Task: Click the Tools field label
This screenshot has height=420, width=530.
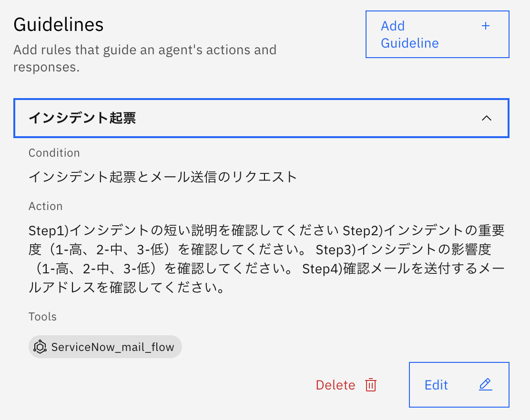Action: (x=42, y=317)
